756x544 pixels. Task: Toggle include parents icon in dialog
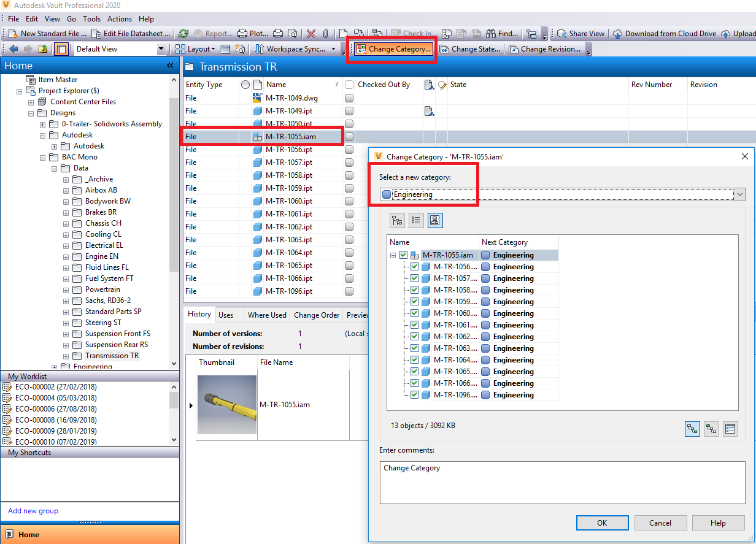tap(711, 429)
